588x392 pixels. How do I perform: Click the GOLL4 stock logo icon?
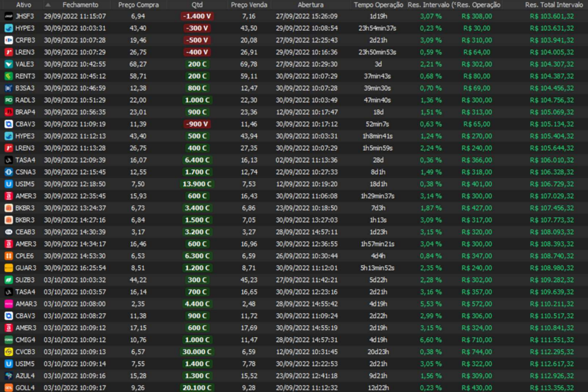pyautogui.click(x=8, y=388)
